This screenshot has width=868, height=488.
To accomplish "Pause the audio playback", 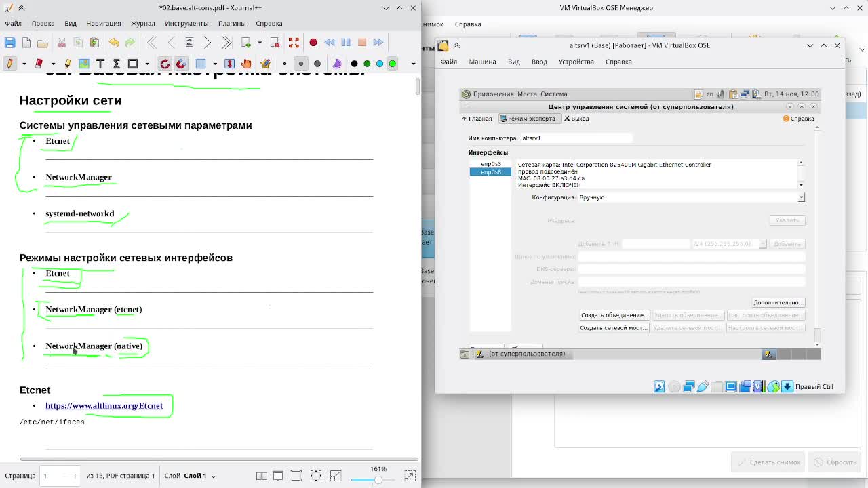I will 346,43.
